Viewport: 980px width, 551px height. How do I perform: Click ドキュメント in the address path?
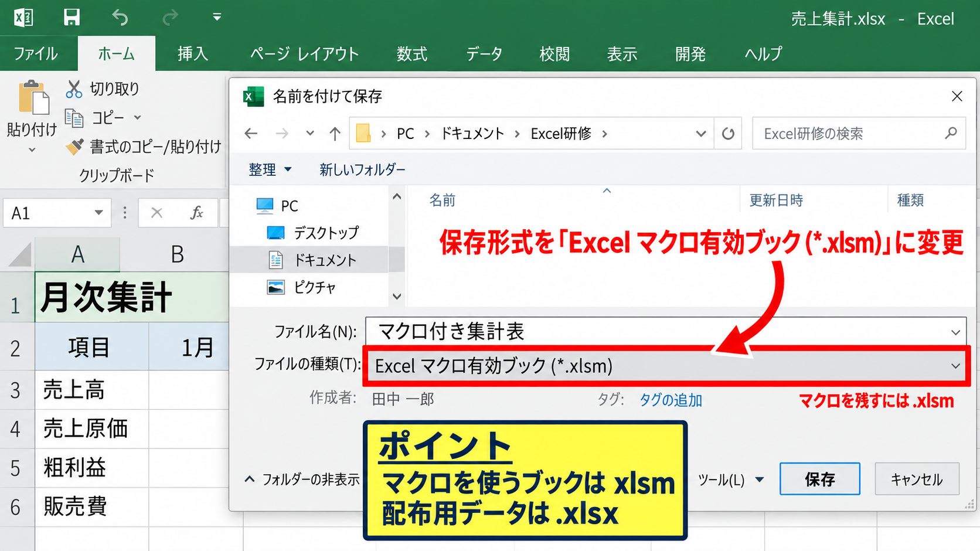(472, 134)
